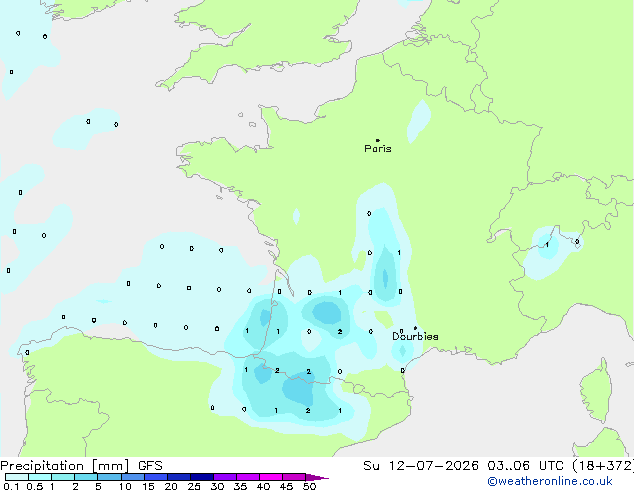Pick the 2–5 mm legend swatch

click(86, 477)
